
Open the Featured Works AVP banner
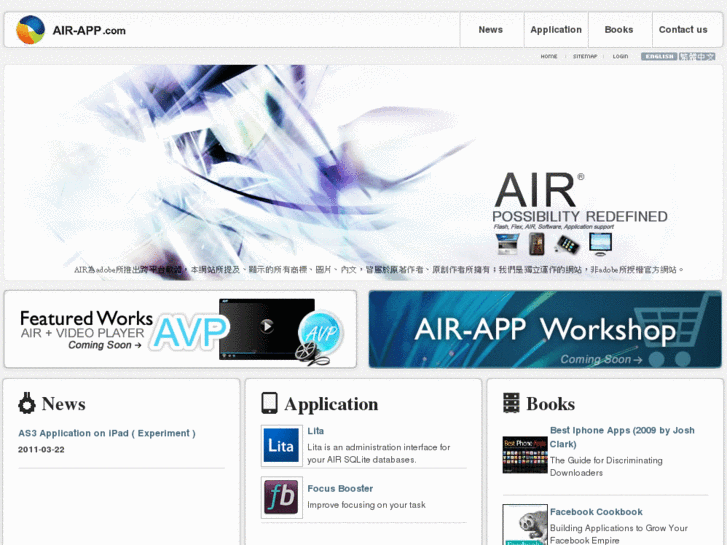[x=180, y=329]
